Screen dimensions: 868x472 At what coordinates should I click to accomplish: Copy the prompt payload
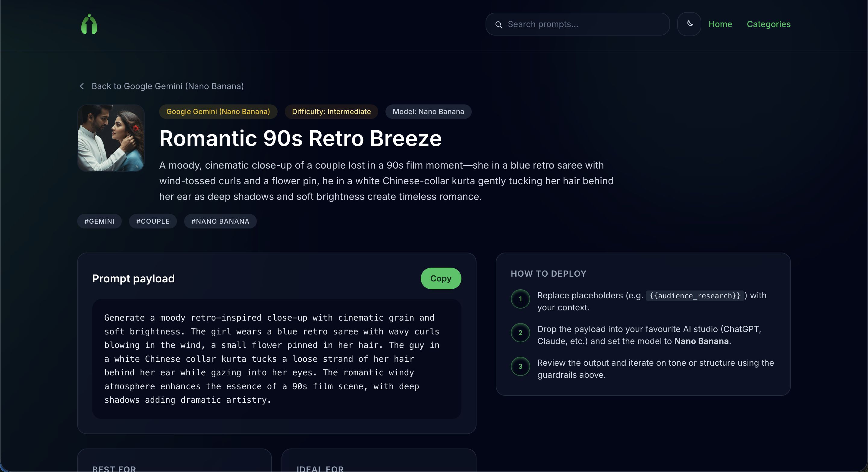point(440,278)
